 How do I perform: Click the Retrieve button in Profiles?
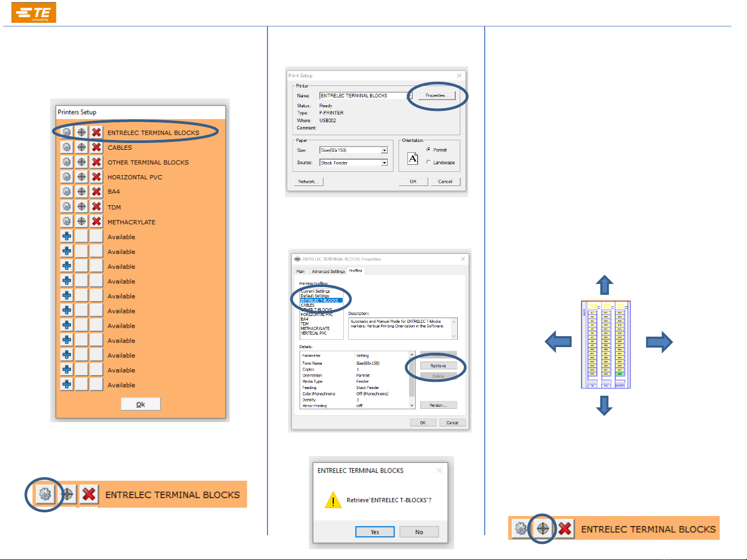click(438, 366)
